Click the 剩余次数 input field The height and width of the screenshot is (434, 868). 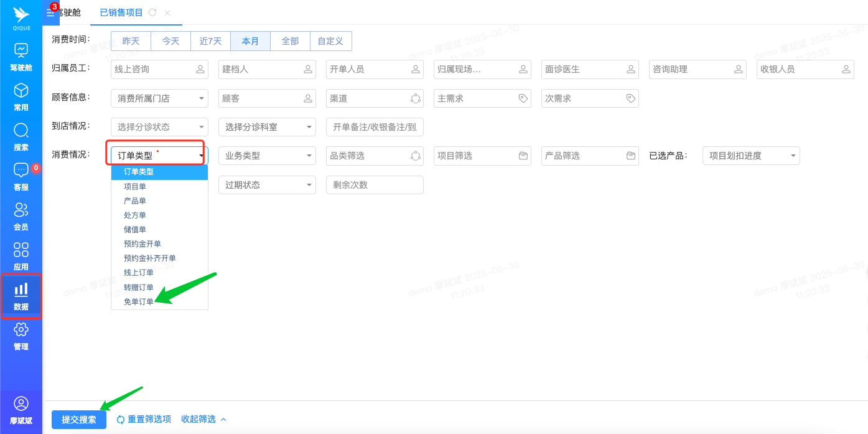pyautogui.click(x=375, y=185)
